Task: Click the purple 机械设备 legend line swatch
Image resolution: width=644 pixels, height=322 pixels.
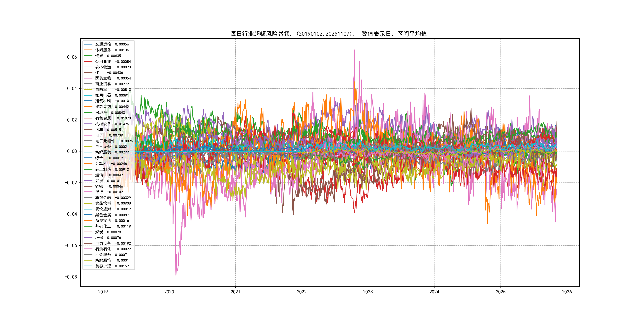Action: [x=88, y=124]
